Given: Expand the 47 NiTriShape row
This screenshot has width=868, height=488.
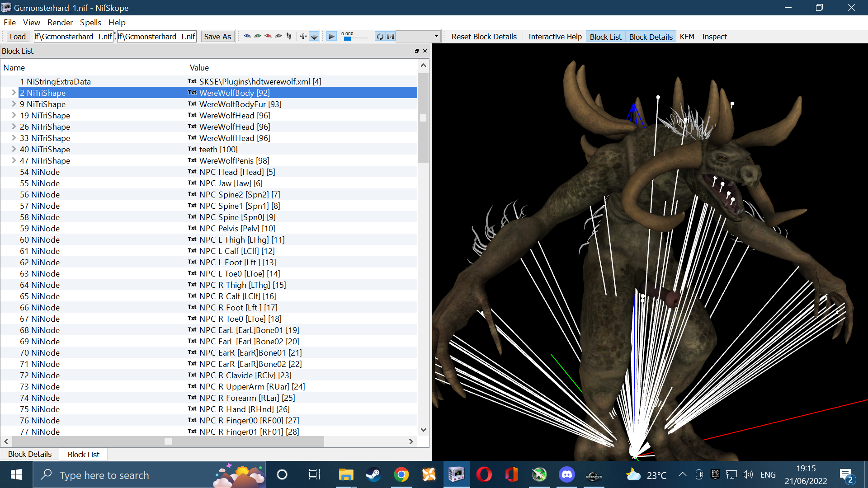Looking at the screenshot, I should click(14, 160).
